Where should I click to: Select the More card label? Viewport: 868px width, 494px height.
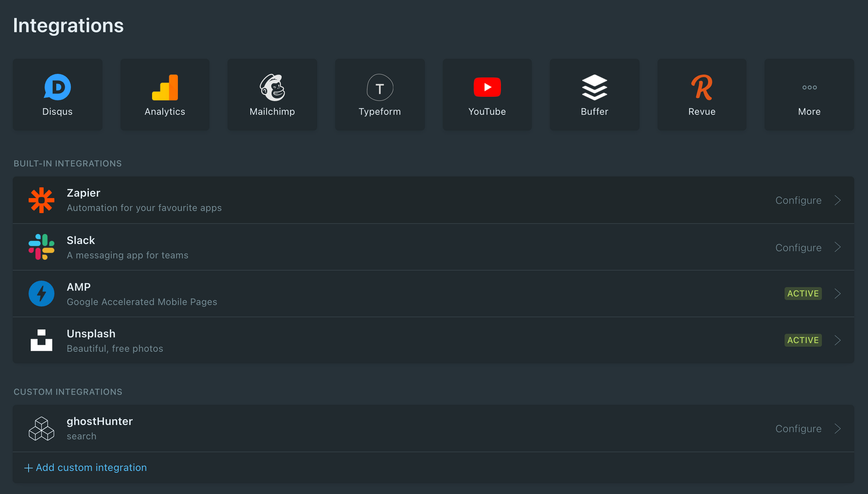click(809, 112)
